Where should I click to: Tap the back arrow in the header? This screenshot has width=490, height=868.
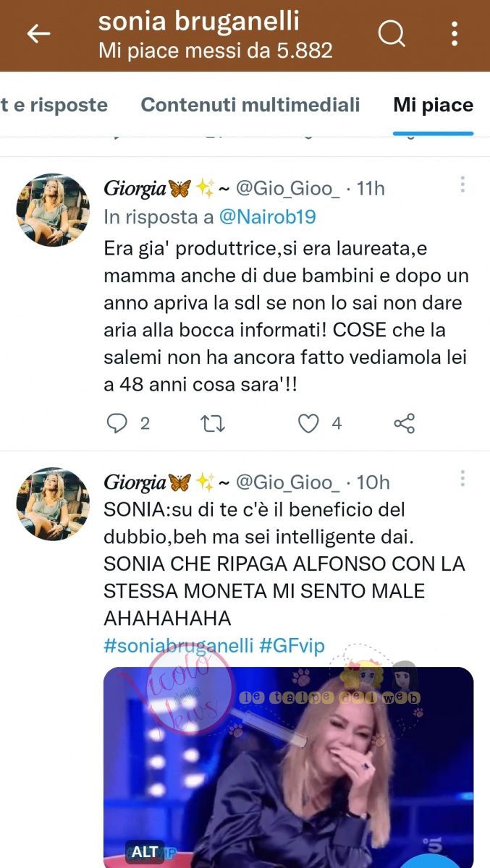pos(38,33)
